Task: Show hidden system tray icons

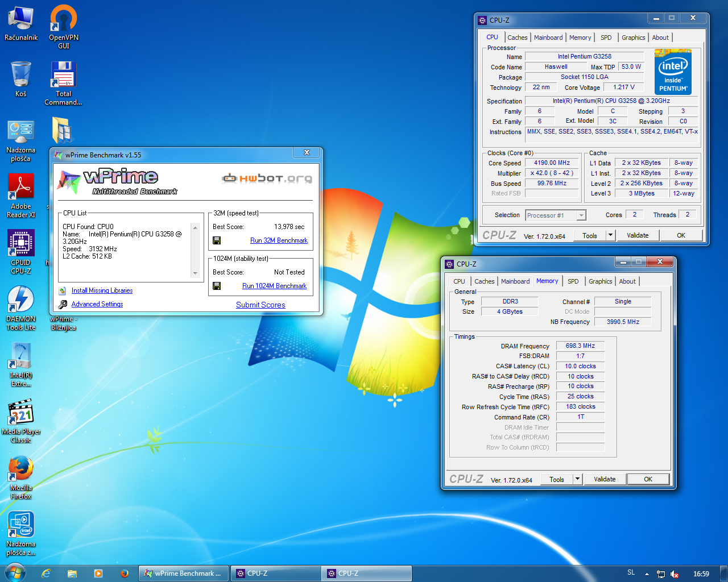Action: pos(647,574)
